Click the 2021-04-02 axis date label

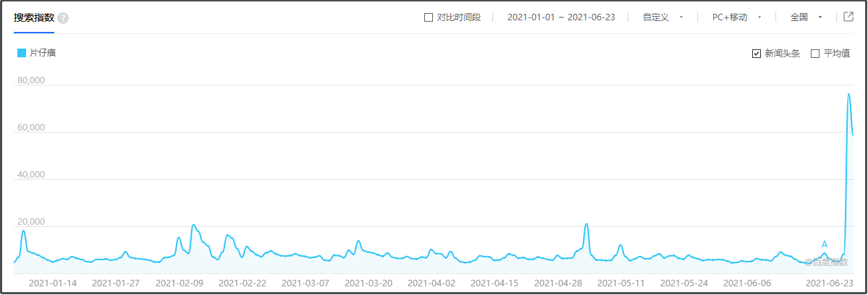click(431, 283)
